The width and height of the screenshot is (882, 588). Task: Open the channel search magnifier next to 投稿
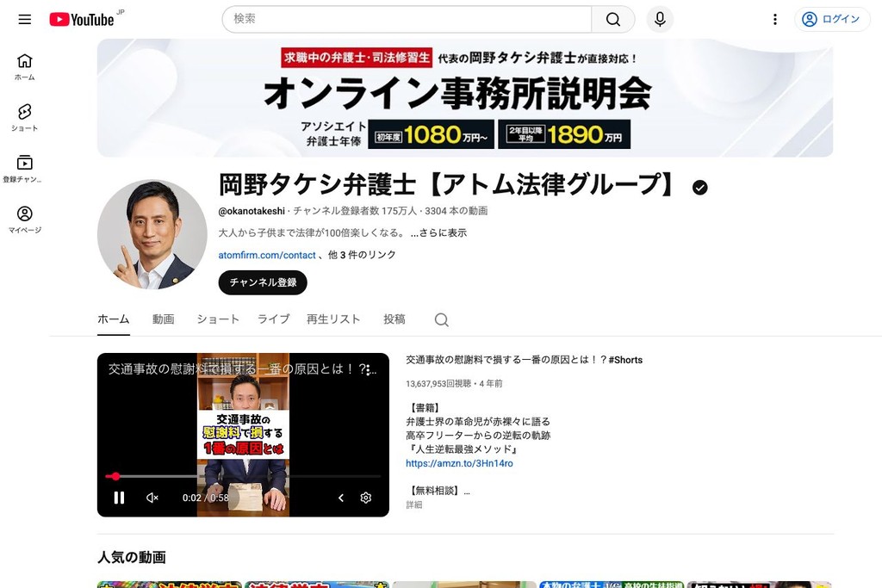click(x=441, y=319)
